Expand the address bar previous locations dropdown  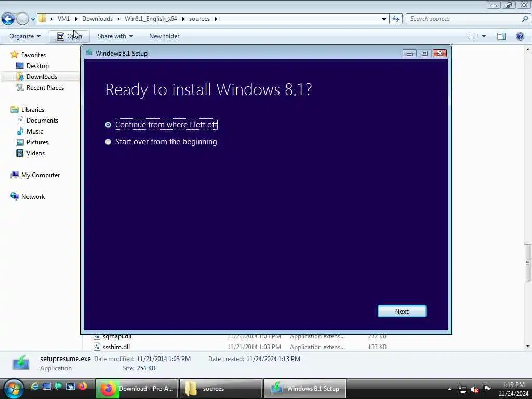click(384, 19)
